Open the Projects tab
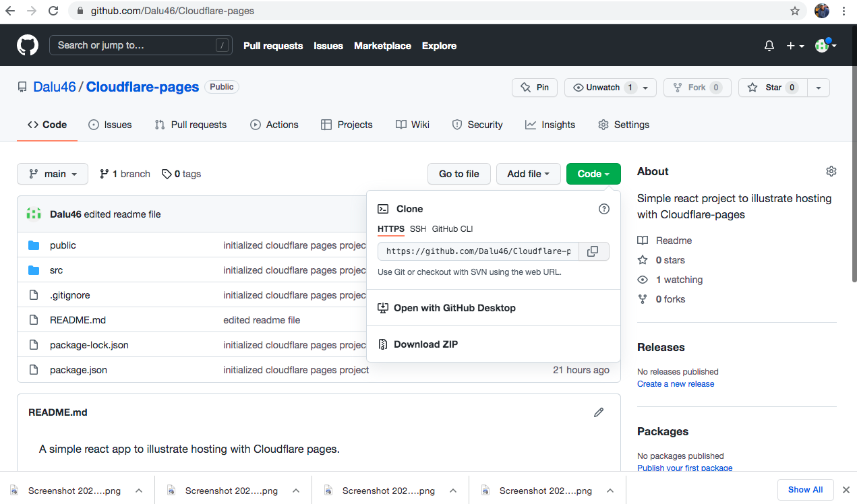 pyautogui.click(x=347, y=125)
